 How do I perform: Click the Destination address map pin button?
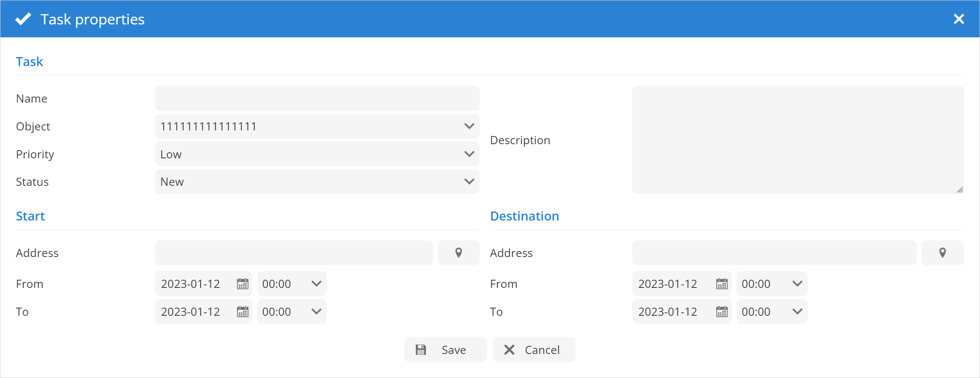pos(943,253)
